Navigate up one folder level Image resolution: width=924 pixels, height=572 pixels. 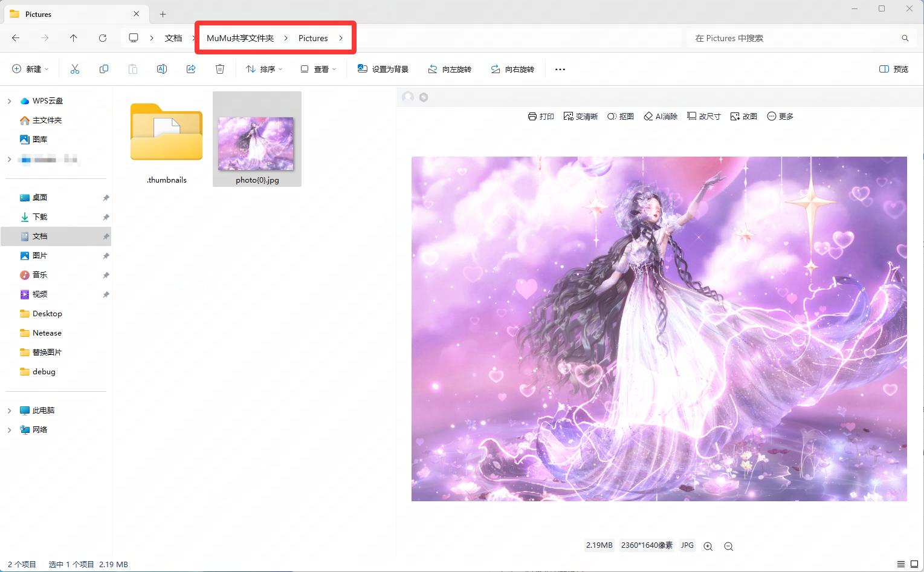[74, 38]
